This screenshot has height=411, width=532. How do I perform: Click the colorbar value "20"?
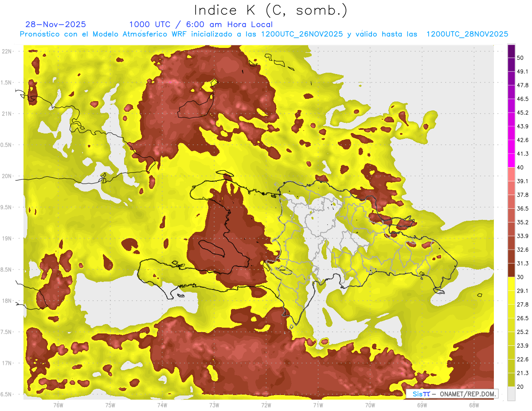(x=520, y=387)
